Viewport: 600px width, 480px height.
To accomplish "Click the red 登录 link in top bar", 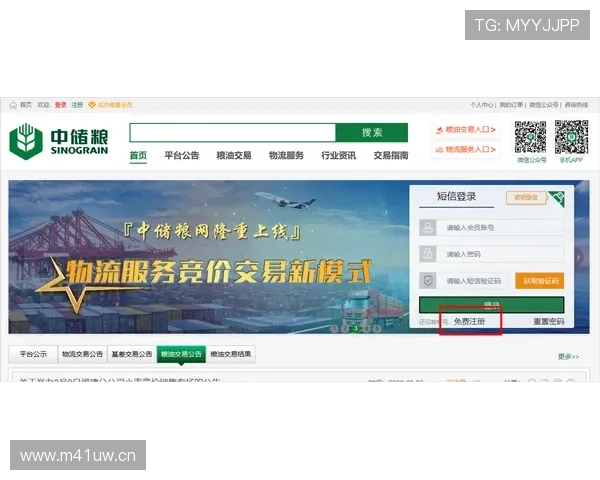I will [60, 105].
